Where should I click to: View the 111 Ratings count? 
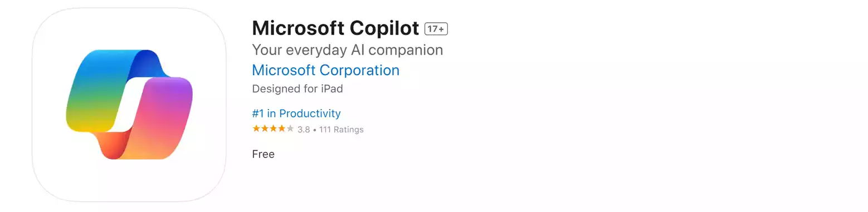pos(342,130)
